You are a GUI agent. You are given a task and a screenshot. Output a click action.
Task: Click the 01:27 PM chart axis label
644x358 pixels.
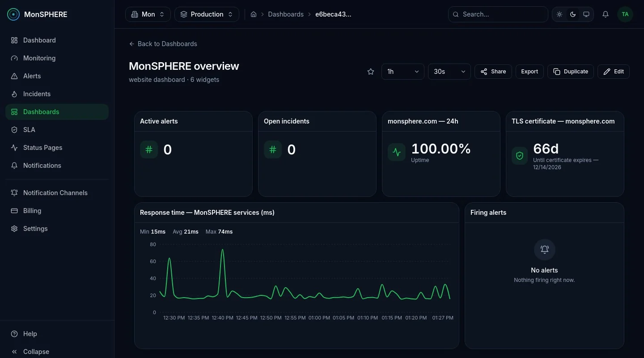pos(443,318)
